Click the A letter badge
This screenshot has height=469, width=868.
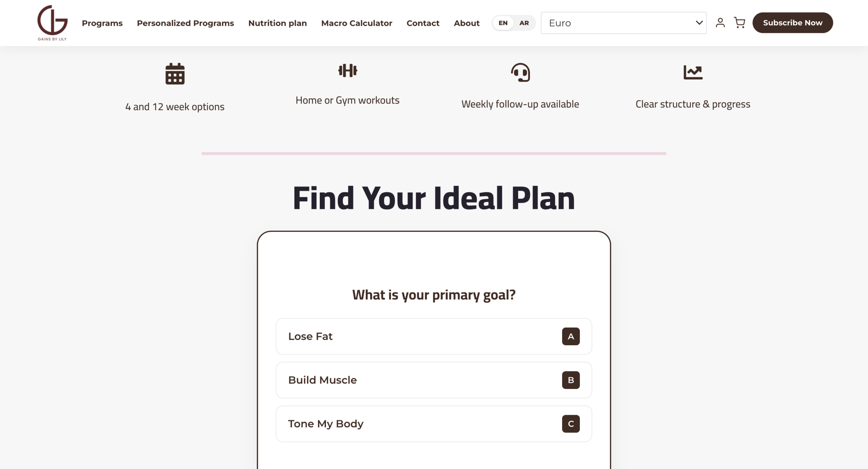[x=571, y=336]
